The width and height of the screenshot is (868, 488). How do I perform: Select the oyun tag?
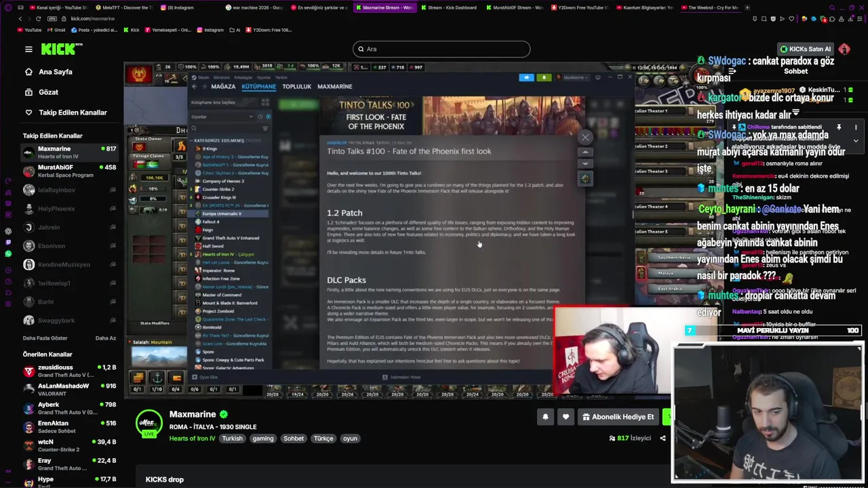350,439
